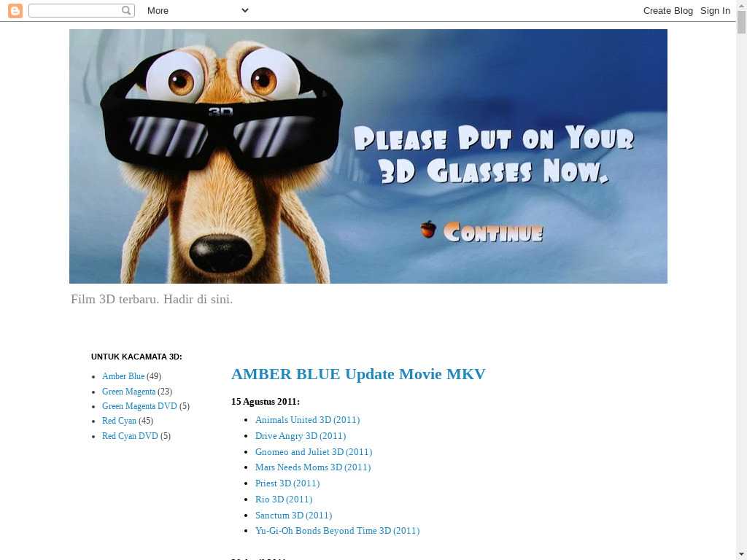Open the Red Cyan DVD category link

click(130, 436)
